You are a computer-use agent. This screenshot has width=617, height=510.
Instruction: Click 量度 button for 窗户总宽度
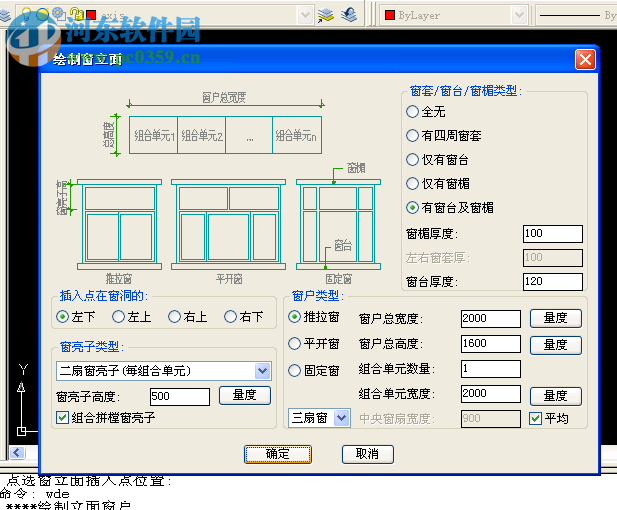tap(556, 318)
